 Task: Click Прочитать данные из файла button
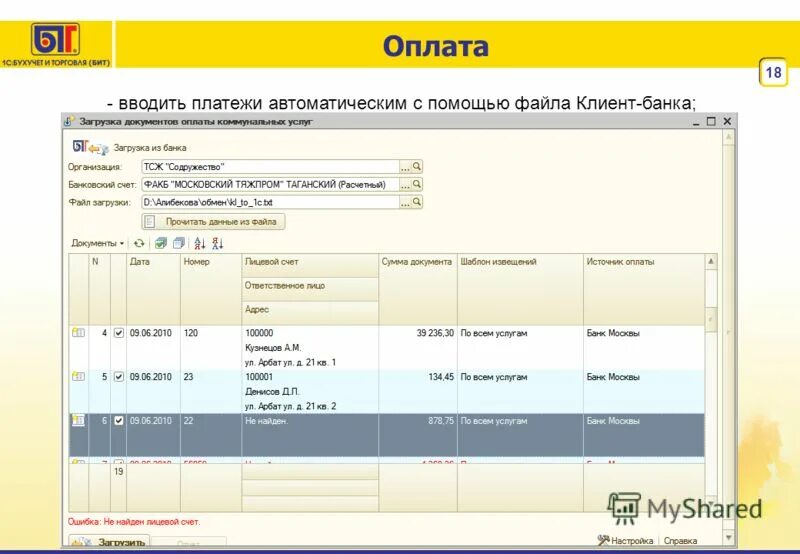pyautogui.click(x=213, y=221)
